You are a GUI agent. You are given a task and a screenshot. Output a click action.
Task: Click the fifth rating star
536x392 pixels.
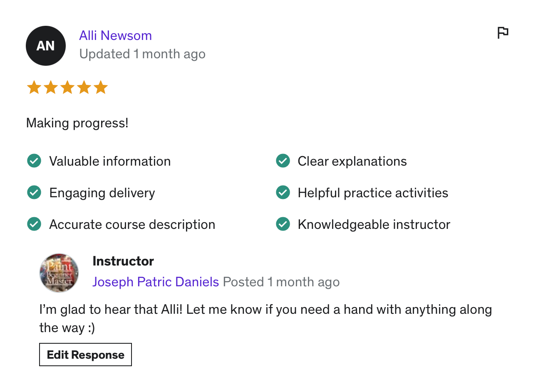click(x=100, y=88)
